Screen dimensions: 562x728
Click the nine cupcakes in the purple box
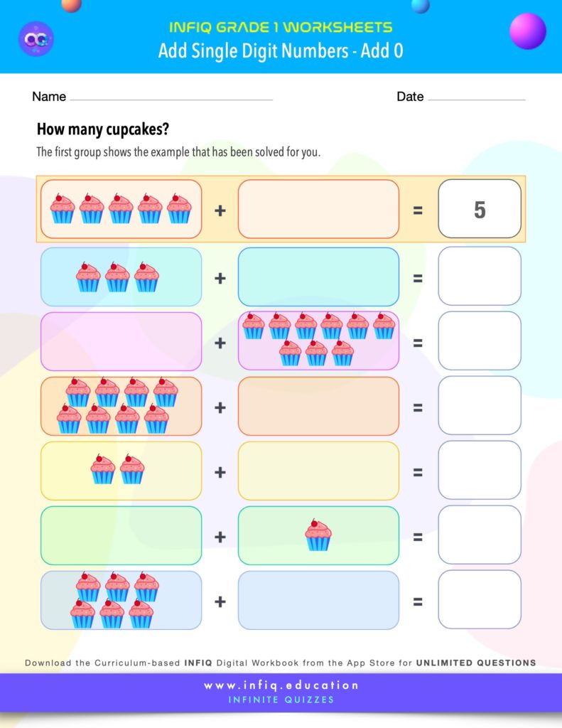click(x=318, y=340)
